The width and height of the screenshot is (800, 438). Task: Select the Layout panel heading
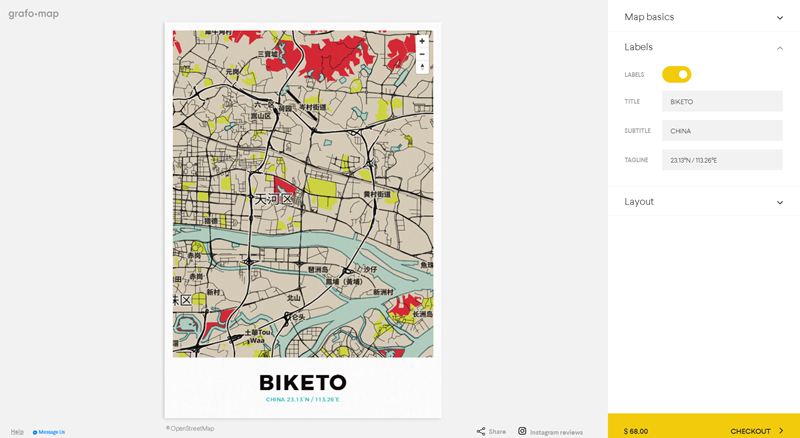639,202
